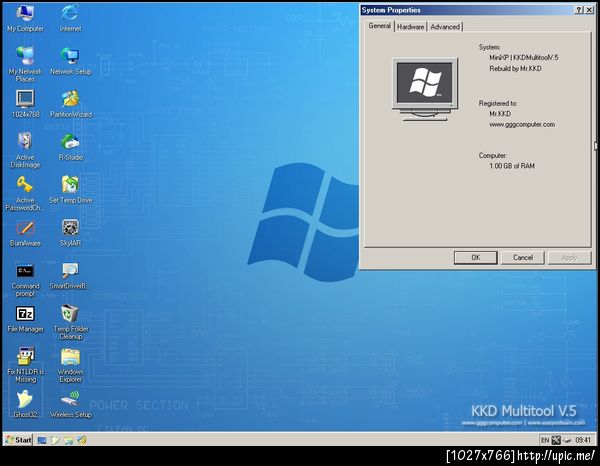Image resolution: width=600 pixels, height=466 pixels.
Task: Select the SkyIAR gear icon
Action: pyautogui.click(x=70, y=233)
